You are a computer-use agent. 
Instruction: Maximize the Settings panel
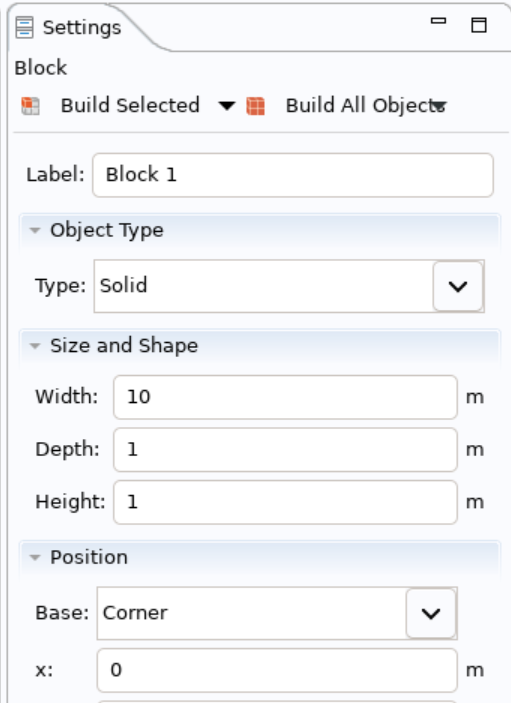479,25
